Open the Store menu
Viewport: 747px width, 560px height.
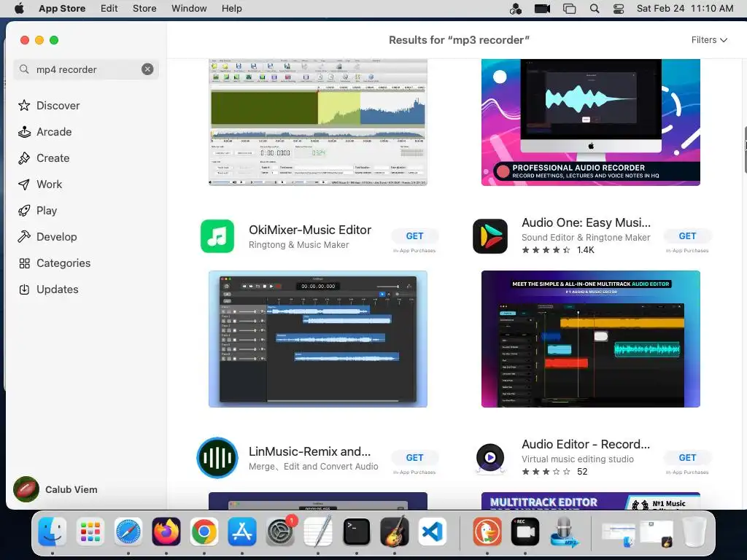[144, 9]
